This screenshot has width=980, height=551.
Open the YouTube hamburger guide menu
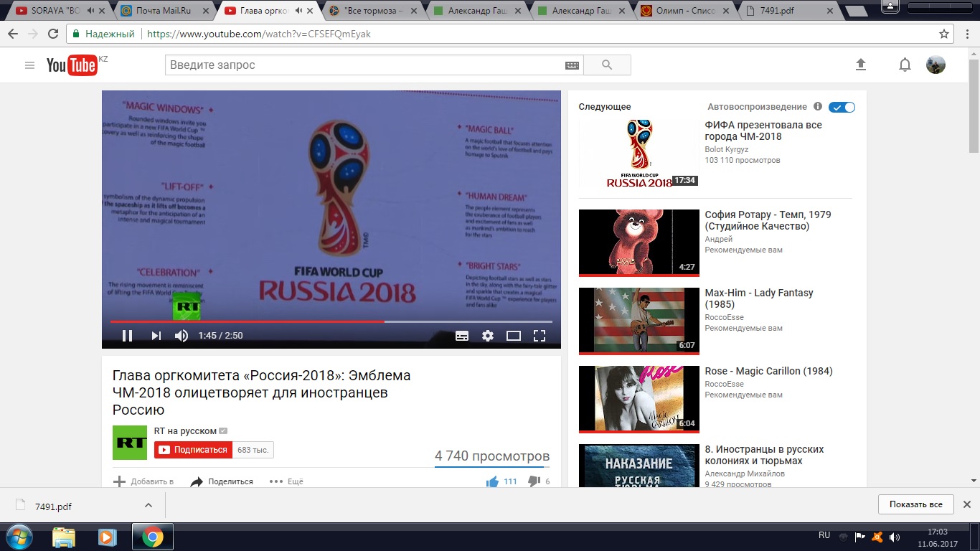[x=29, y=65]
